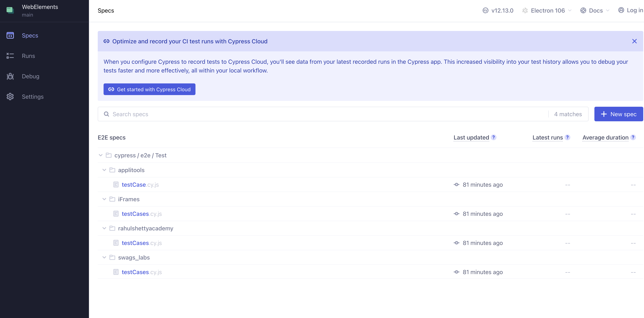The width and height of the screenshot is (644, 318).
Task: Collapse the applitools folder
Action: click(x=104, y=170)
